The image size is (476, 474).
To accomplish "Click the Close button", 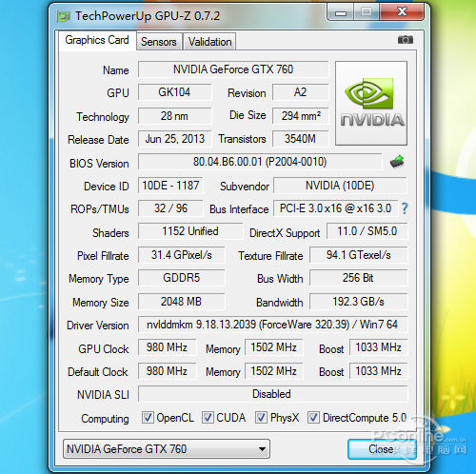I will coord(382,449).
